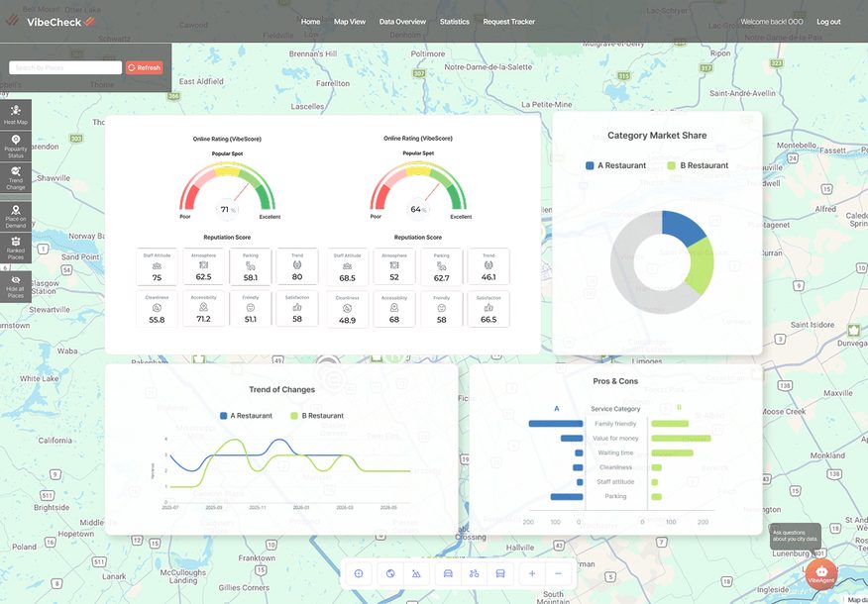Select Cleanliness card showing 55.8

(x=157, y=309)
